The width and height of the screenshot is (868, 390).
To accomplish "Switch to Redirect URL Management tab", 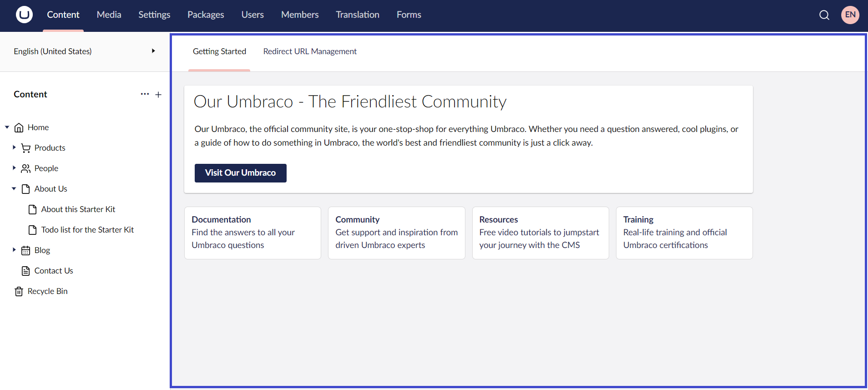I will (x=310, y=51).
